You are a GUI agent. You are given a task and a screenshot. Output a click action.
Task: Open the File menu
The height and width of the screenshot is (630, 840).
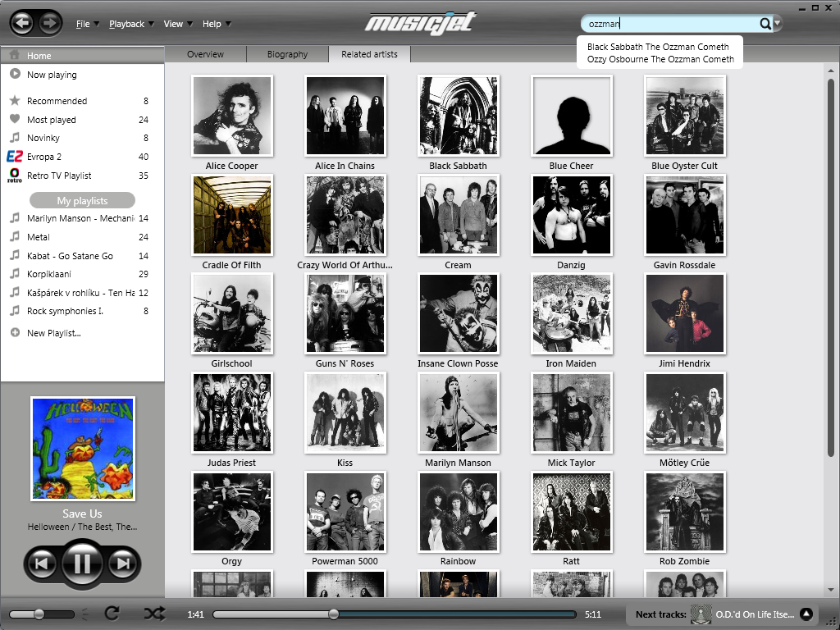(83, 24)
